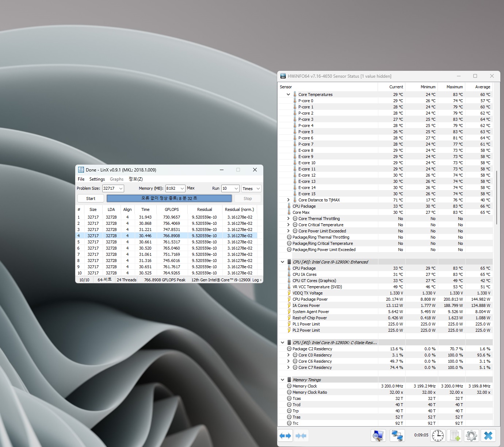Open the Run count dropdown in LinX
The height and width of the screenshot is (447, 504).
point(236,189)
